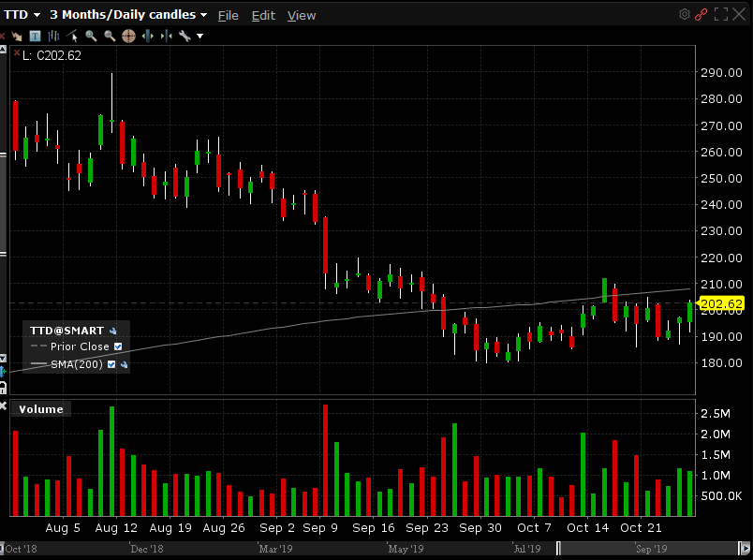Click the Volume panel label
753x560 pixels.
click(40, 408)
